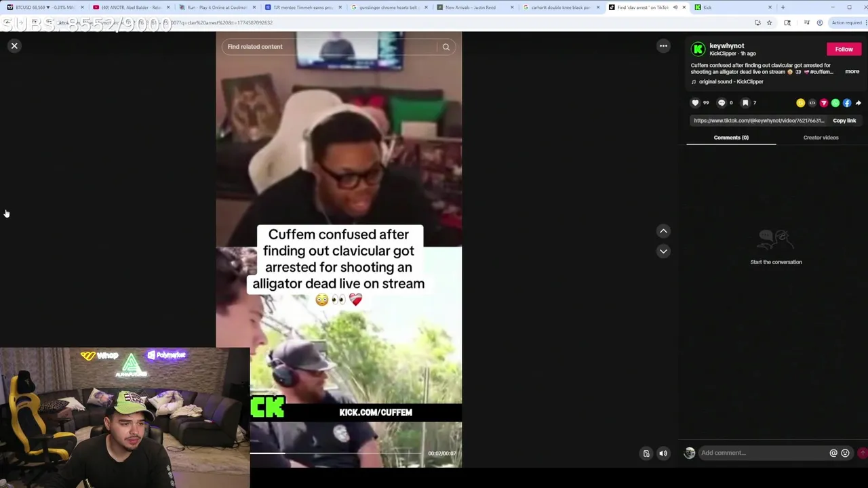The image size is (868, 488).
Task: Open keywhynot's green K profile avatar
Action: click(698, 49)
